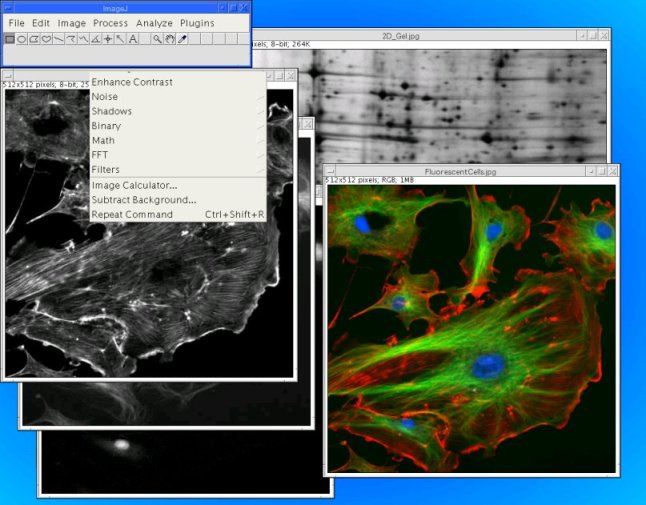Open the Analyze menu
Viewport: 646px width, 505px height.
coord(154,23)
